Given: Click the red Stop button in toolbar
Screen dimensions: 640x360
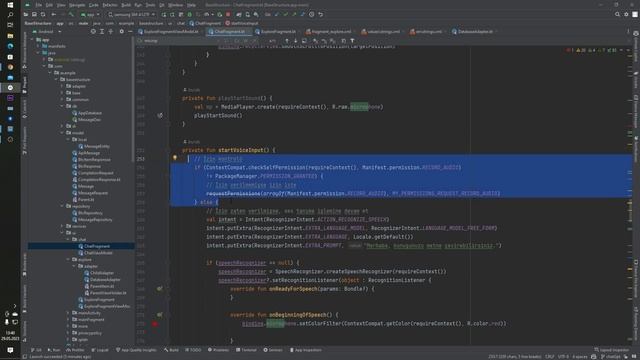Looking at the screenshot, I should [x=228, y=14].
